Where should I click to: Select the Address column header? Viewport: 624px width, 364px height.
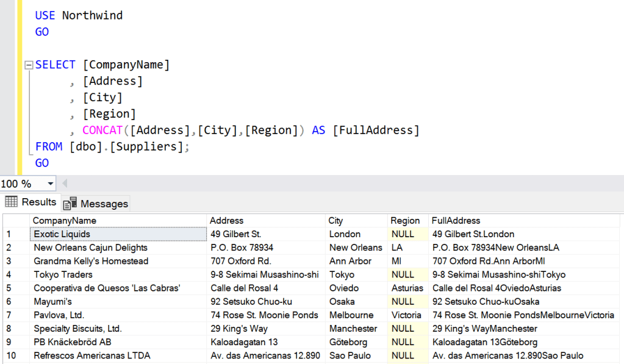pyautogui.click(x=226, y=221)
